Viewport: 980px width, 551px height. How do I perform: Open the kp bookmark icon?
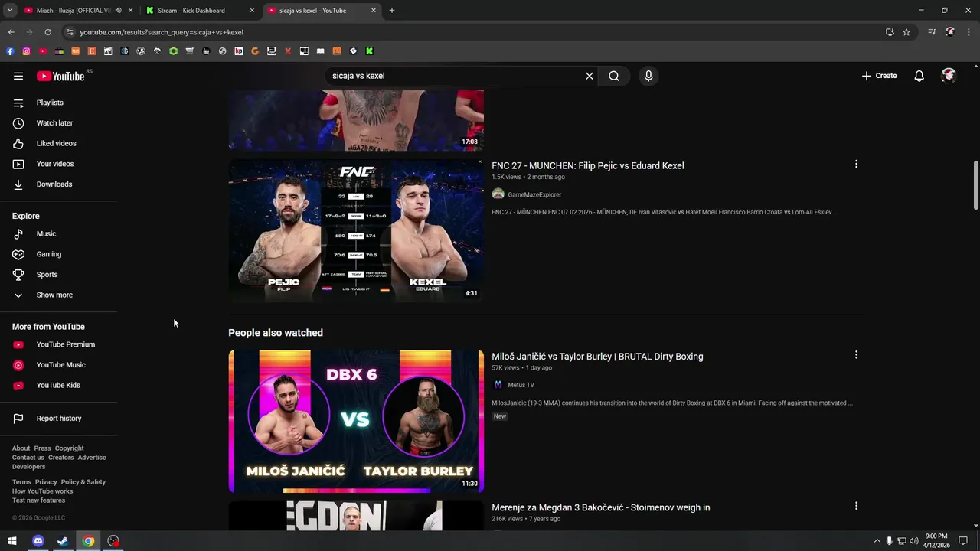239,51
